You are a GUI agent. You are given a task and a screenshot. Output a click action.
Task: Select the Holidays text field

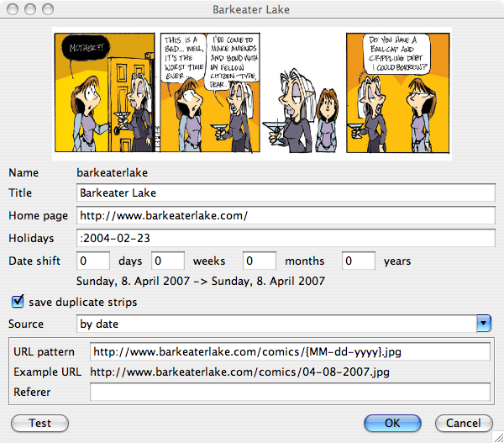click(x=286, y=238)
